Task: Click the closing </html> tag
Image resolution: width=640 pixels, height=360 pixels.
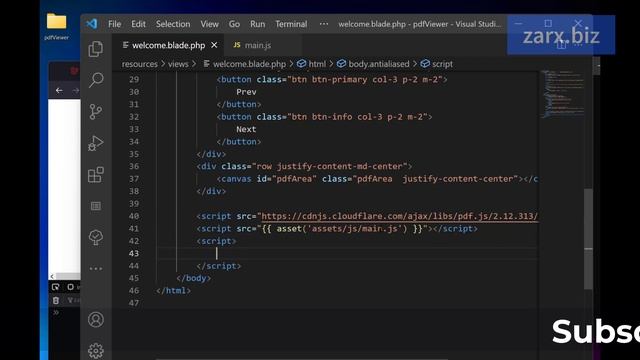Action: (x=173, y=291)
